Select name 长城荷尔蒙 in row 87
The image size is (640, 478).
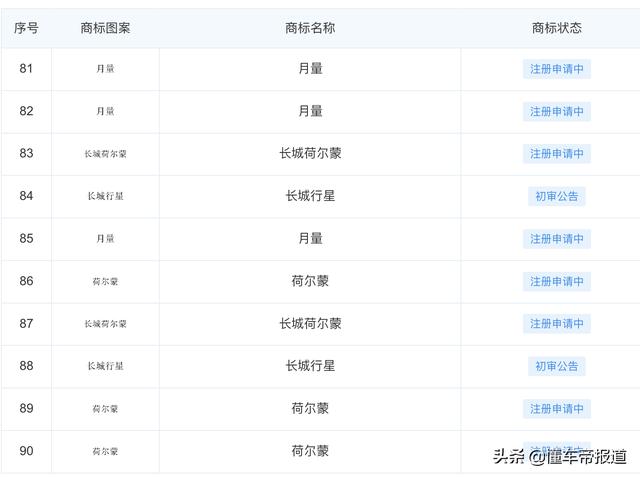click(310, 323)
